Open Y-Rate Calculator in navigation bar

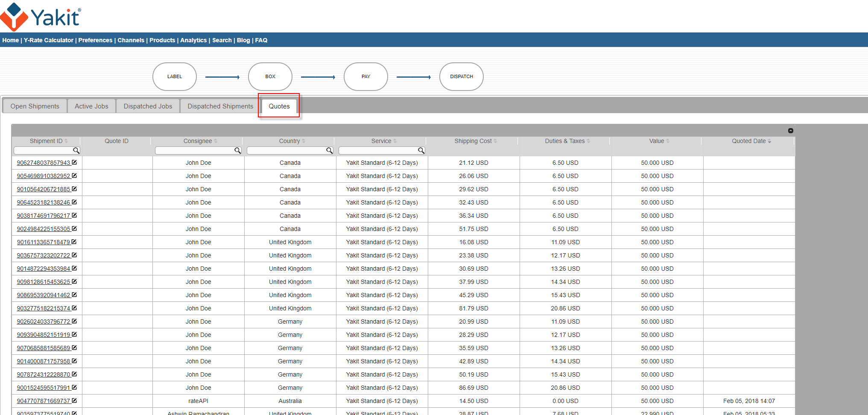pyautogui.click(x=49, y=40)
